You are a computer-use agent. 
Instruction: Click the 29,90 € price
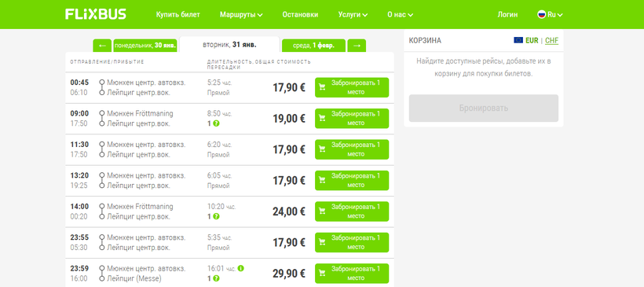pyautogui.click(x=289, y=274)
